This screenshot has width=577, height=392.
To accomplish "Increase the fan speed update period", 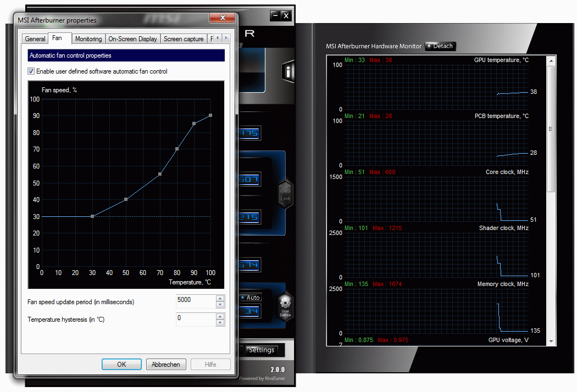I will [220, 299].
